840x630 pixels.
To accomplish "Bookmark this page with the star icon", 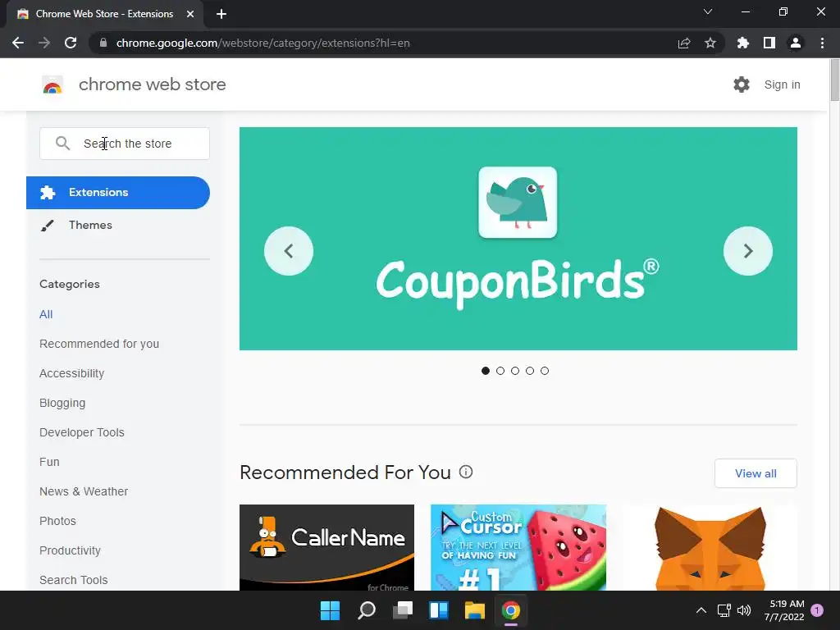I will (710, 43).
